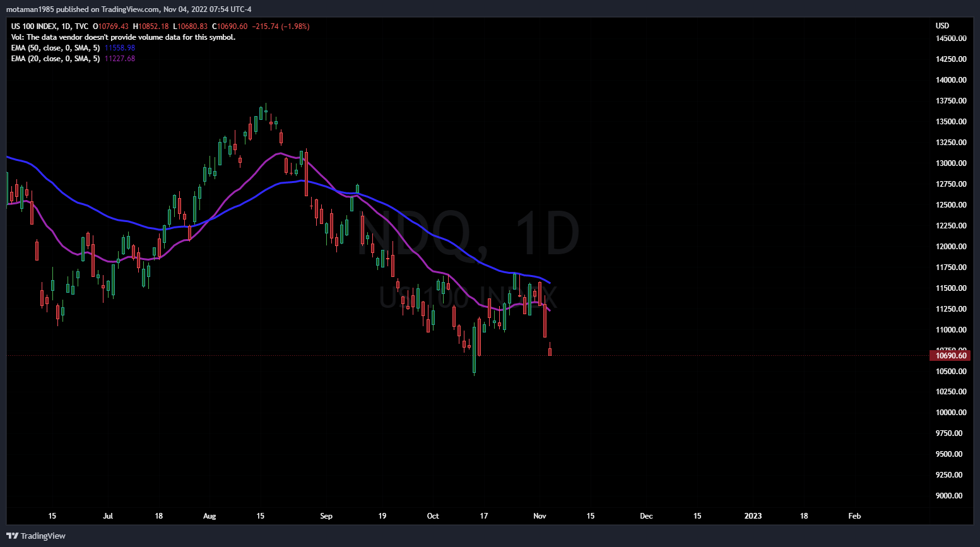Click the 11750.00 price axis label

[x=951, y=268]
